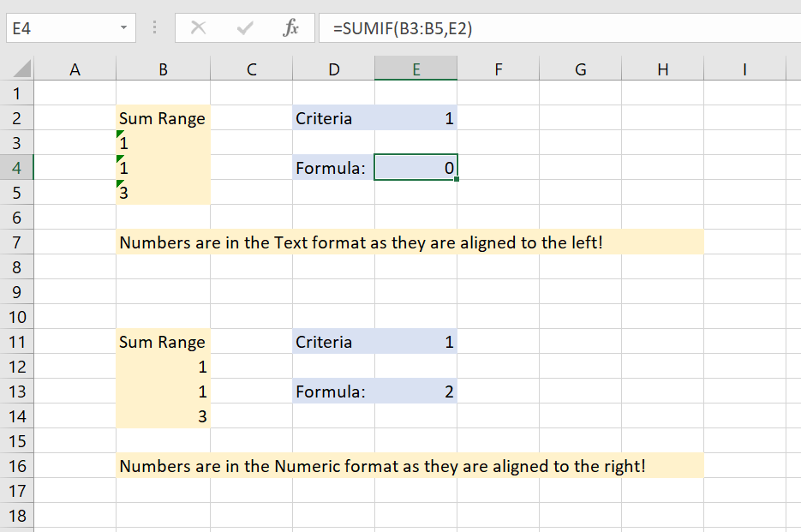Screen dimensions: 801x532
Task: Click the Cancel X formula bar icon
Action: click(199, 28)
